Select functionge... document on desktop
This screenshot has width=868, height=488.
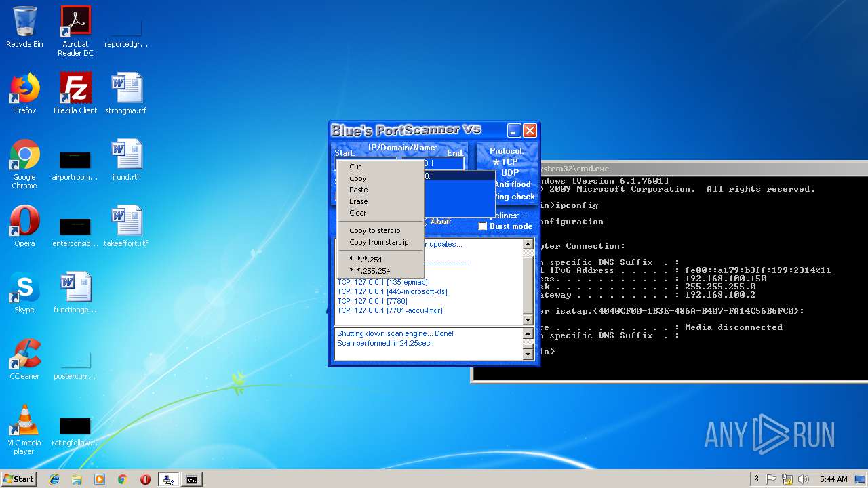click(x=75, y=293)
